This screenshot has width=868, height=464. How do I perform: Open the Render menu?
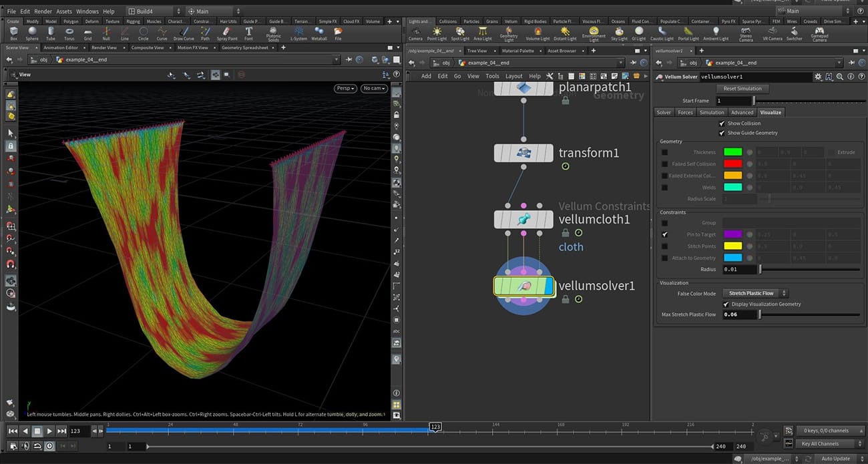(43, 11)
